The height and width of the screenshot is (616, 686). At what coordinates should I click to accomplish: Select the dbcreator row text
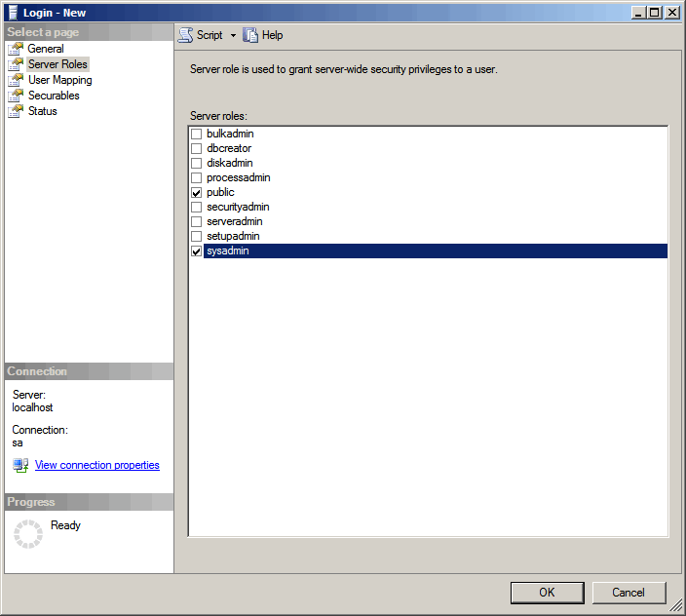pyautogui.click(x=229, y=148)
